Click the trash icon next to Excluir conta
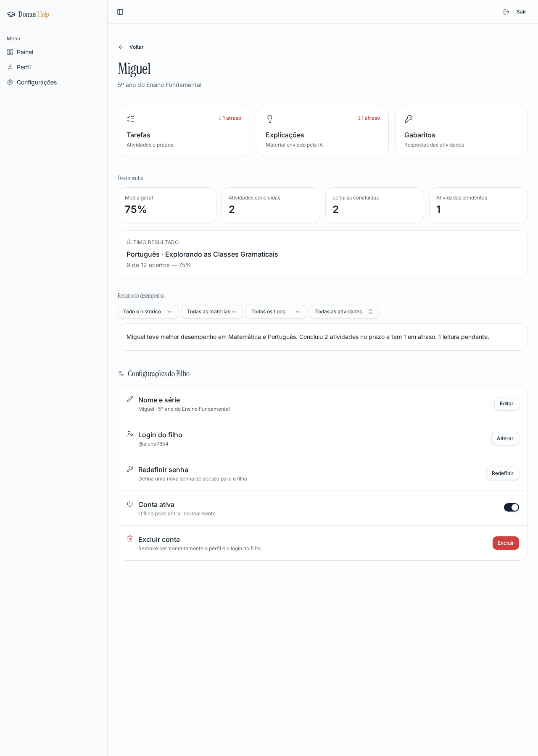 tap(130, 538)
